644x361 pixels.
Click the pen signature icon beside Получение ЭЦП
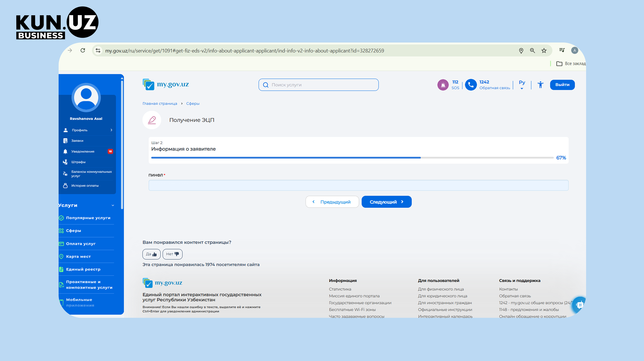point(152,120)
